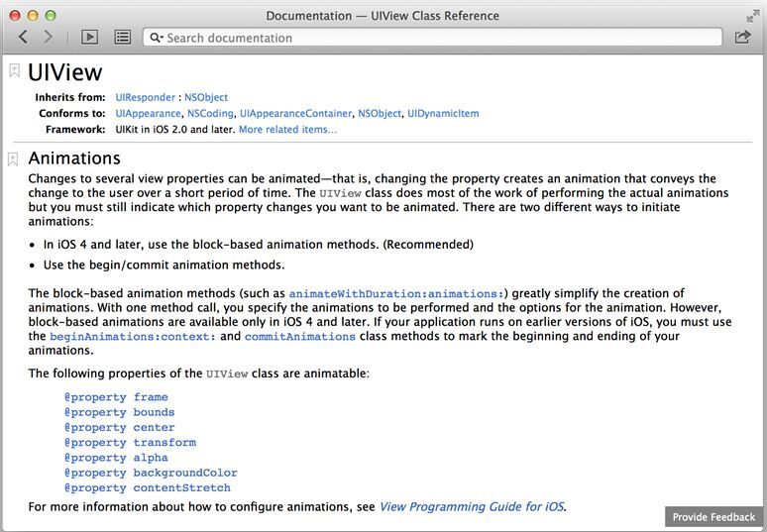Open @property alpha link
The width and height of the screenshot is (767, 532).
116,458
